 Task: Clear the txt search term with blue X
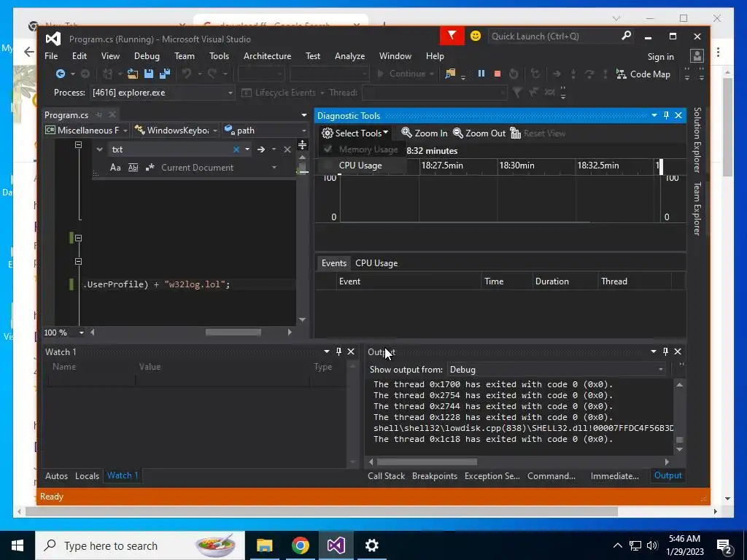click(x=236, y=149)
